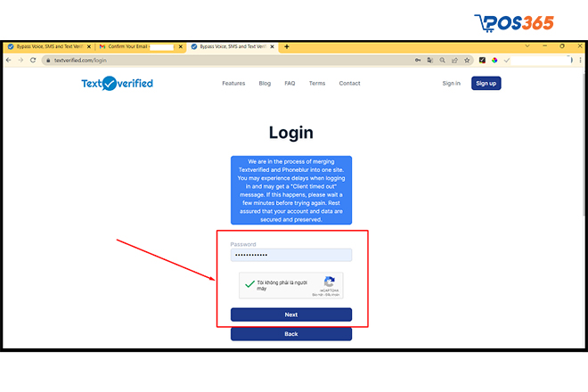Focus the Password input field

(291, 255)
